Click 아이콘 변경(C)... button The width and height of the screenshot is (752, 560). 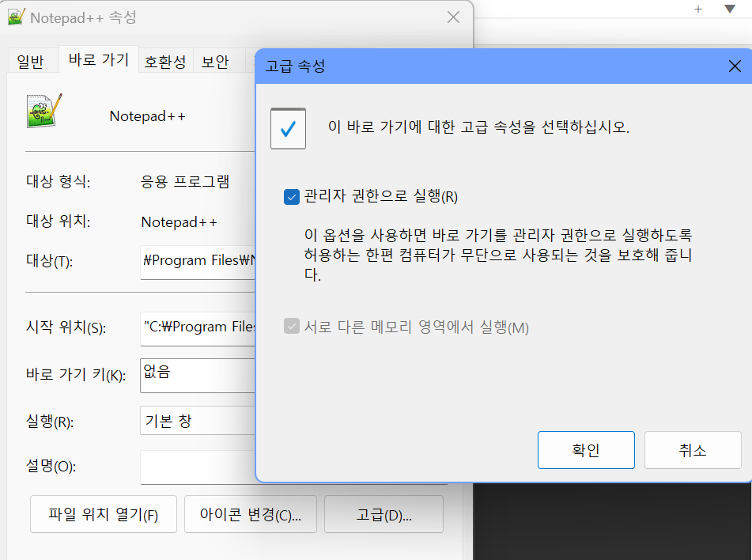[x=251, y=514]
